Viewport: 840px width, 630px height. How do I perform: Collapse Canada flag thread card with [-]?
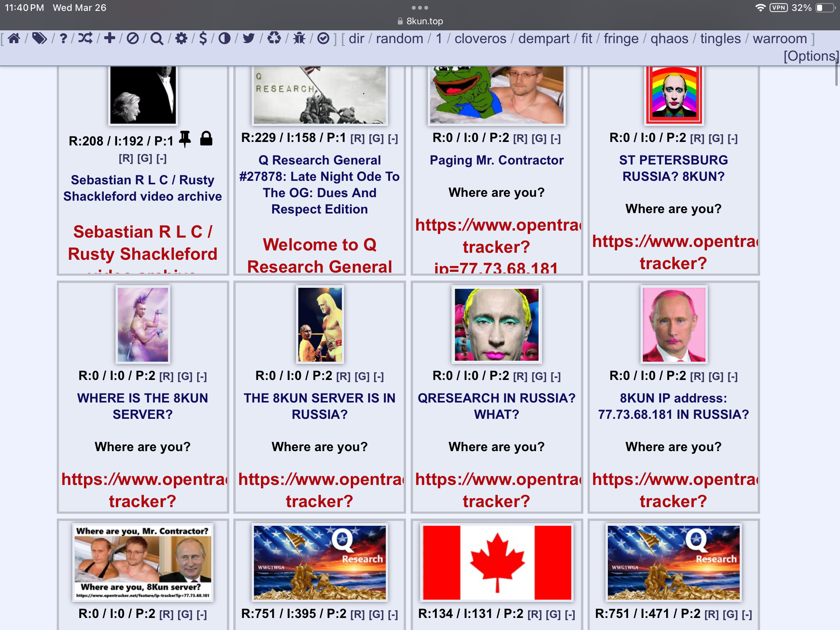pyautogui.click(x=570, y=614)
